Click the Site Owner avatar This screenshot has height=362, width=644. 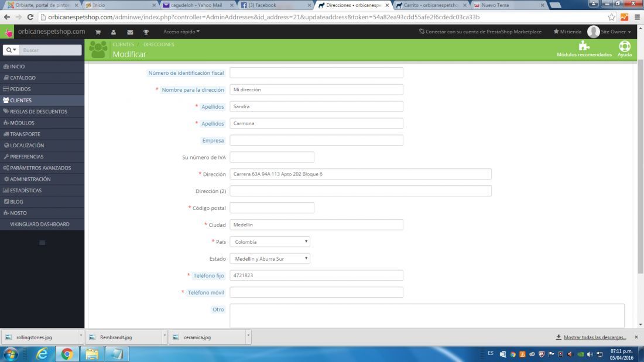(x=593, y=32)
